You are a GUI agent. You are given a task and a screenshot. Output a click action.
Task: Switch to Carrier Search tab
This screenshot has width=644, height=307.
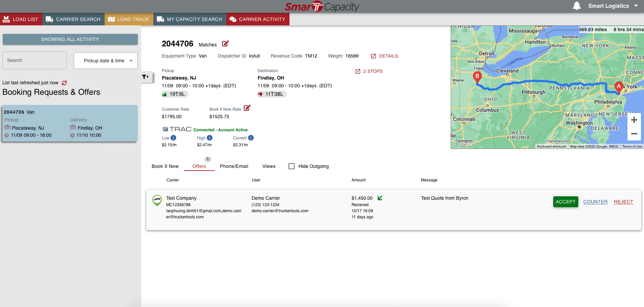click(73, 19)
